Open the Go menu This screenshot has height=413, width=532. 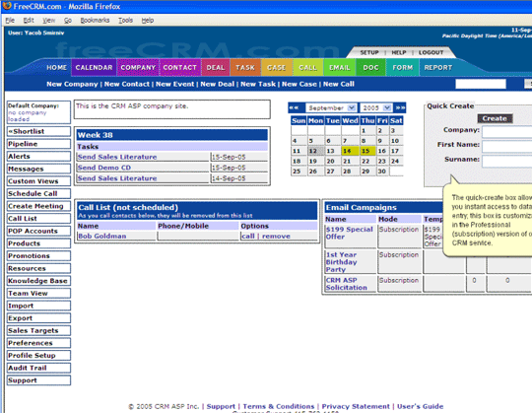(68, 21)
